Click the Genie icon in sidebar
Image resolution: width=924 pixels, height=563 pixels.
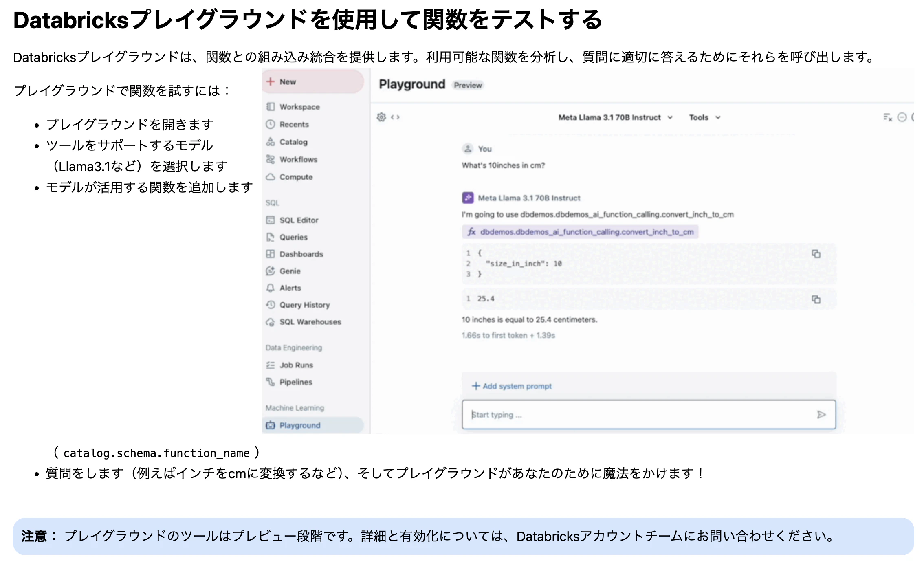point(270,271)
